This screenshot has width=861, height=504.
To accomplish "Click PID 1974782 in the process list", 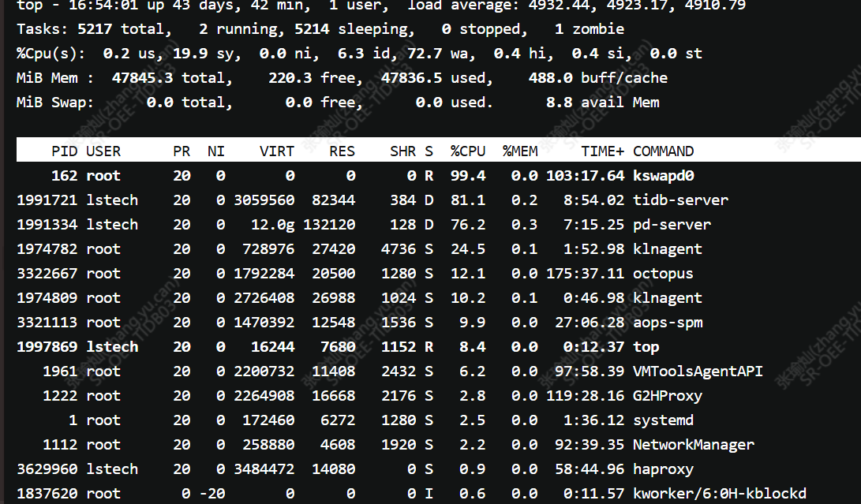I will [47, 249].
